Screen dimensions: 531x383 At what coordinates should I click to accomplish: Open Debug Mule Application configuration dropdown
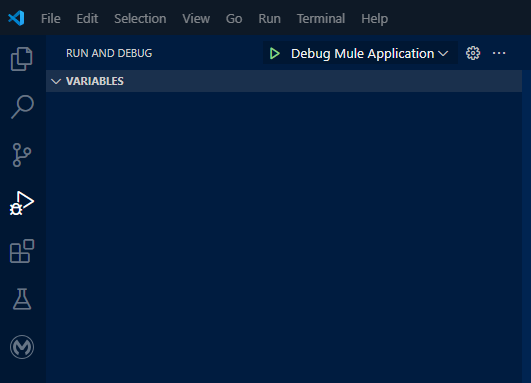[x=370, y=54]
